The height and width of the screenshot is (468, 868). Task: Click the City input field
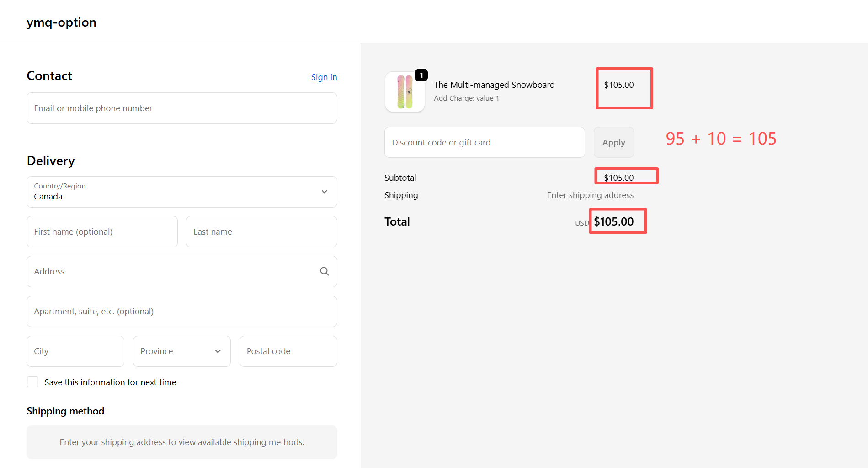(x=75, y=351)
